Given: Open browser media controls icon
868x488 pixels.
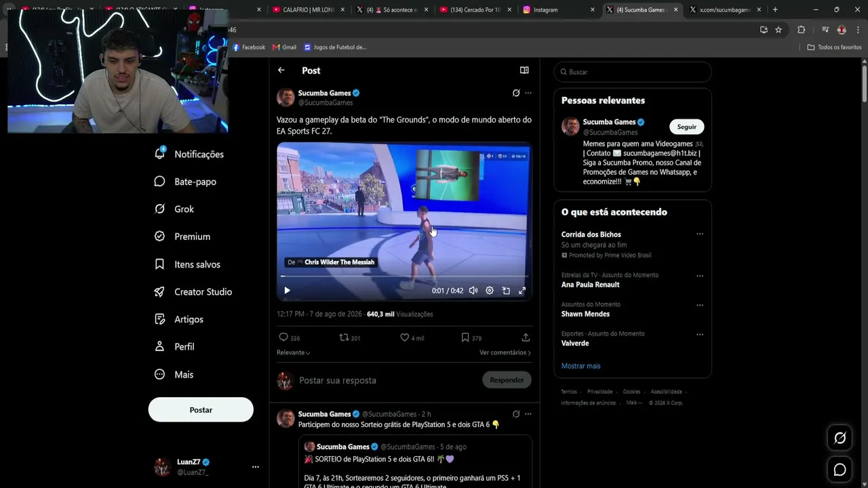Looking at the screenshot, I should pos(825,30).
